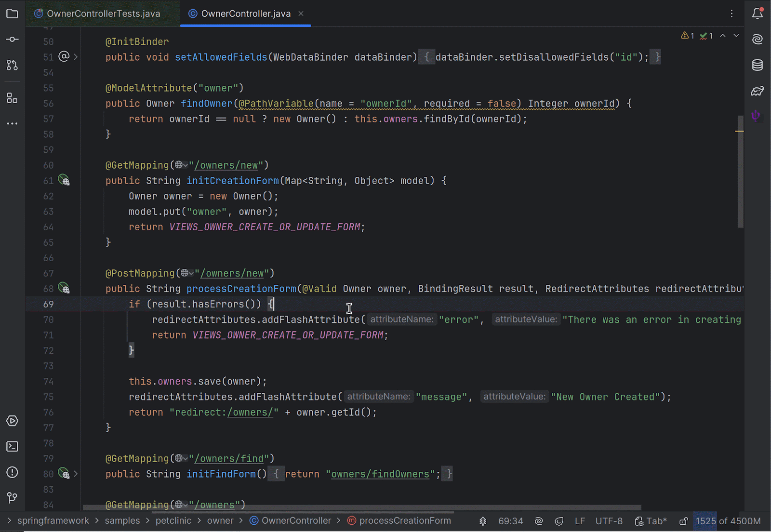Open the Problems tool window
This screenshot has width=771, height=532.
click(x=12, y=472)
